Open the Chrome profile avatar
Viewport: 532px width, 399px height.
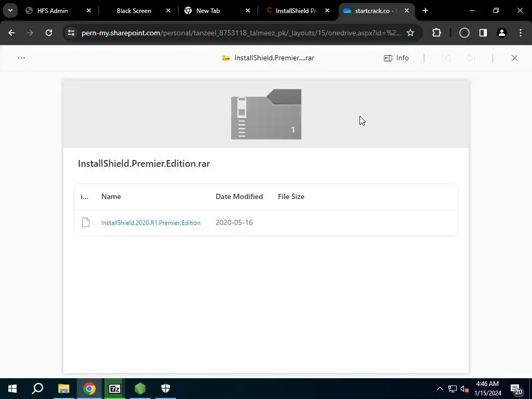click(x=502, y=33)
